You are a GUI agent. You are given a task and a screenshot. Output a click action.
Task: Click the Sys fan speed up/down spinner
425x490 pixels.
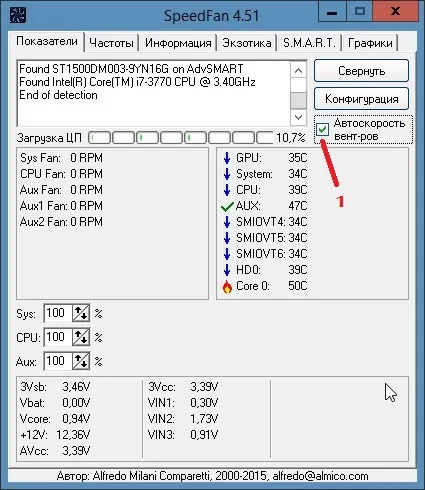(x=81, y=313)
